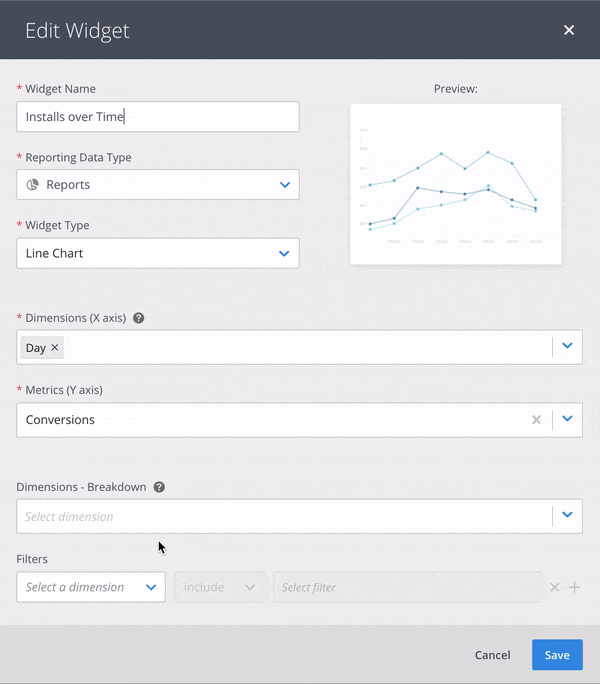
Task: Close the Edit Widget dialog
Action: pyautogui.click(x=569, y=30)
